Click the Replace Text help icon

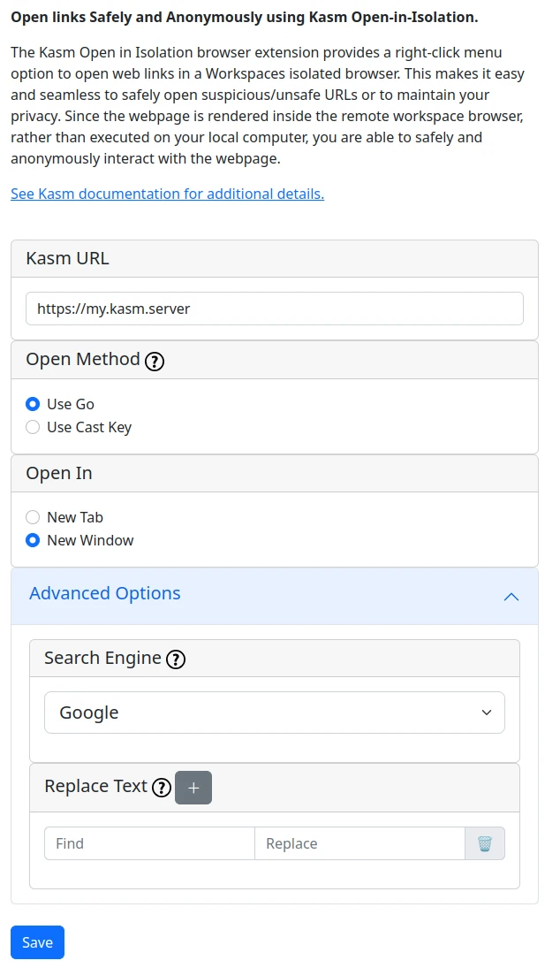pos(161,788)
